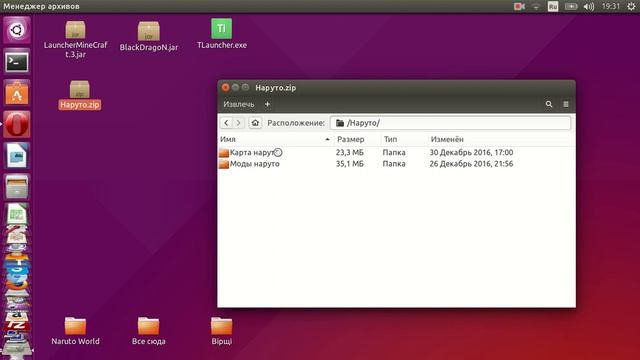Open the Naruto World desktop folder
The width and height of the screenshot is (640, 360).
coord(76,331)
